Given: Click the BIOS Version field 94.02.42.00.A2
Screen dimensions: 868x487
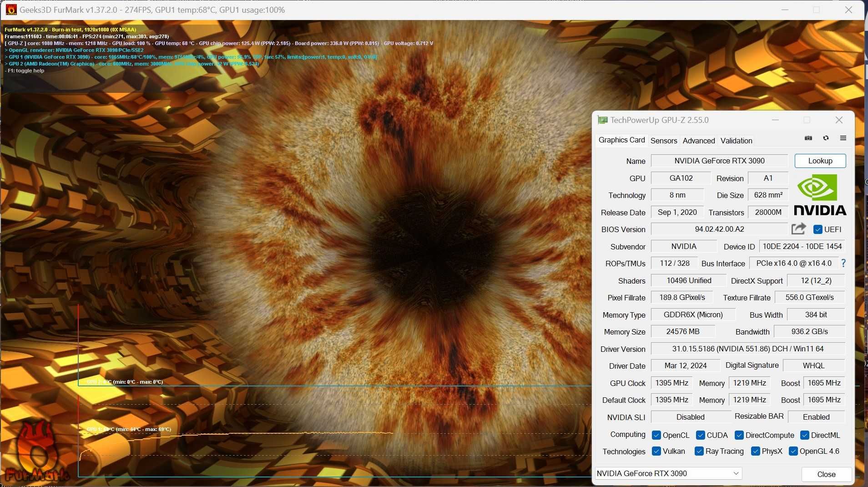Looking at the screenshot, I should click(x=719, y=229).
